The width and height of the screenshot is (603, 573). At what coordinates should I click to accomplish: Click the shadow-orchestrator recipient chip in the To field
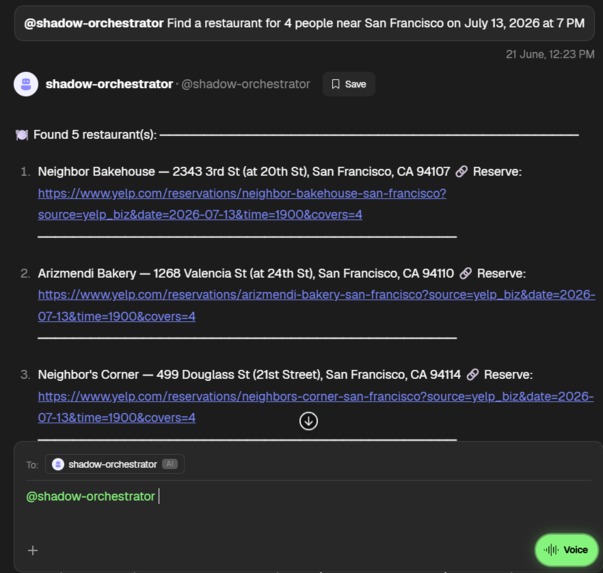tap(115, 464)
